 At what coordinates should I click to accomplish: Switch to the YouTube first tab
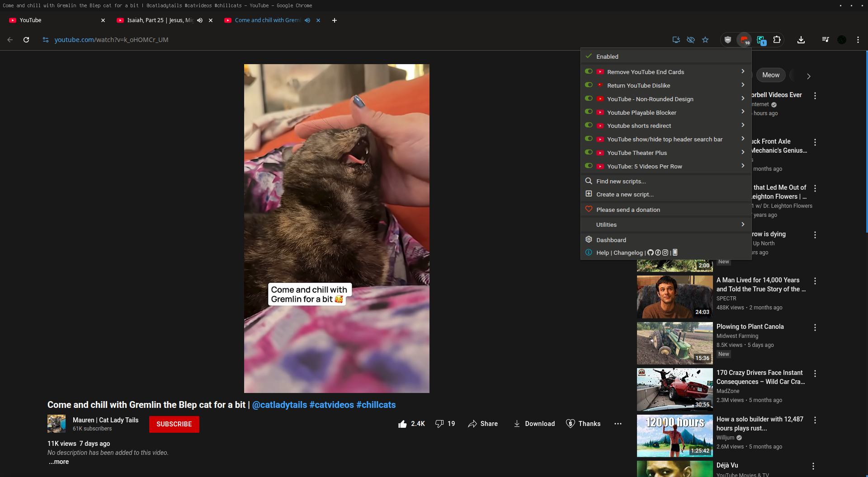coord(57,20)
